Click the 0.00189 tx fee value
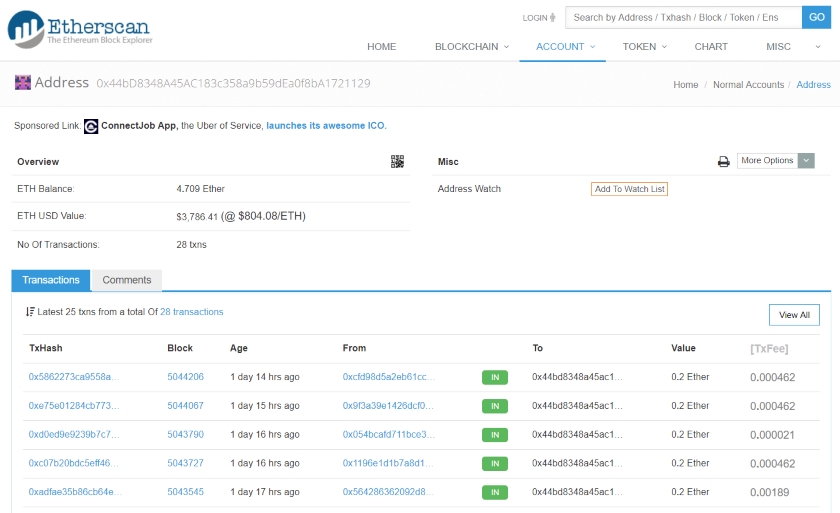Image resolution: width=840 pixels, height=513 pixels. click(769, 492)
